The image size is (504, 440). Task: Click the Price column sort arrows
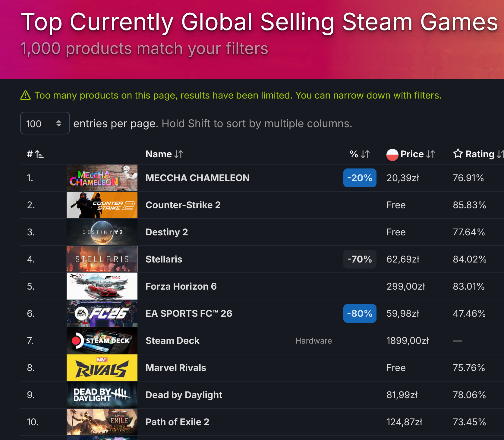pos(431,154)
